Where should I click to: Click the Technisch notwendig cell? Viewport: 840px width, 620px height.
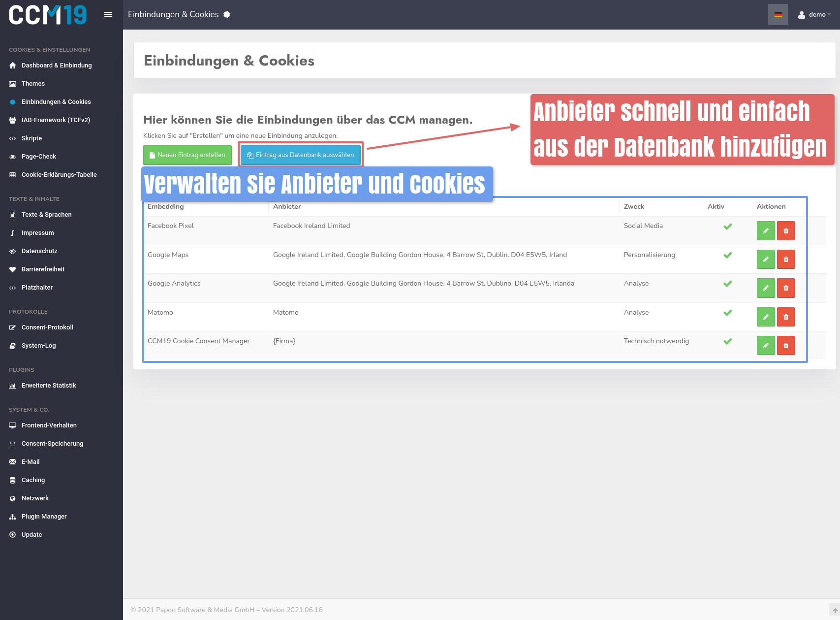pyautogui.click(x=656, y=341)
